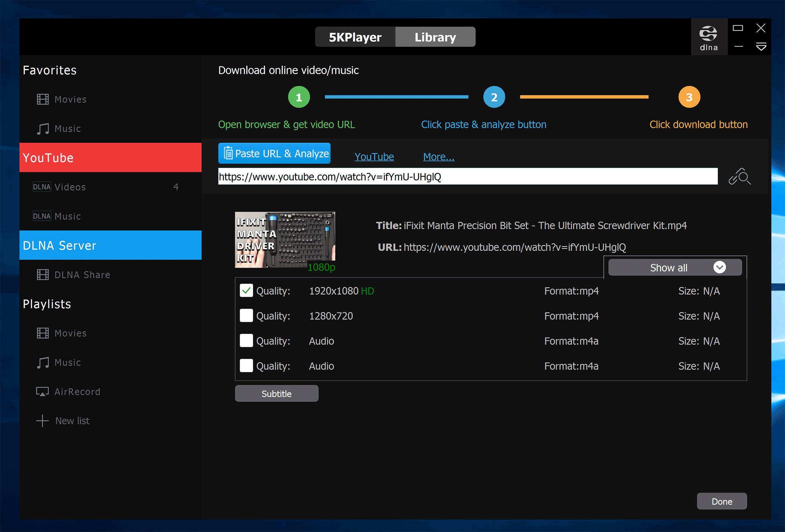785x532 pixels.
Task: Click the mini-mode dropdown arrow icon in title bar
Action: 761,47
